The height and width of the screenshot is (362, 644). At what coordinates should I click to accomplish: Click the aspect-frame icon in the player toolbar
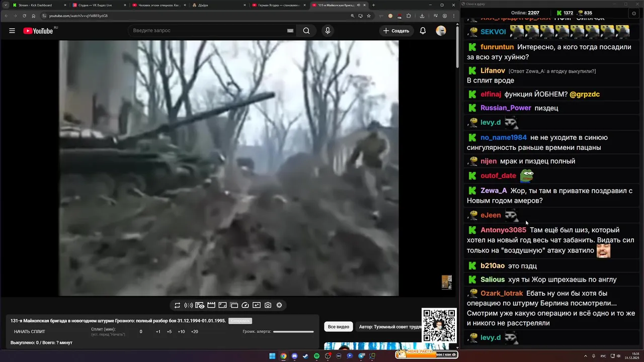coord(222,305)
